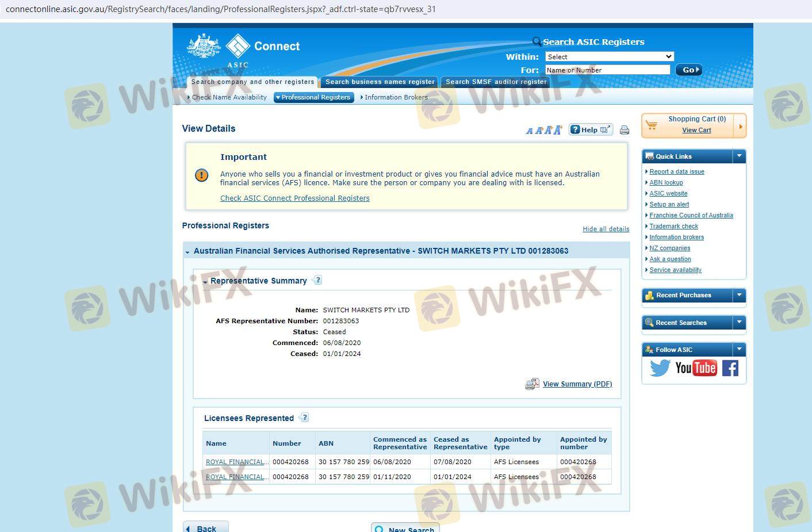Open help icon beside Representative Summary

point(317,280)
